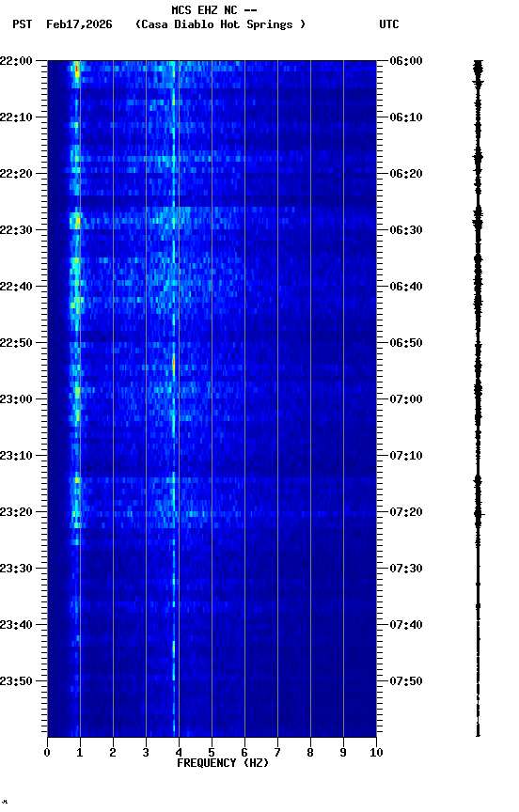Click the 22:30 PST time label
The height and width of the screenshot is (812, 519).
click(16, 230)
